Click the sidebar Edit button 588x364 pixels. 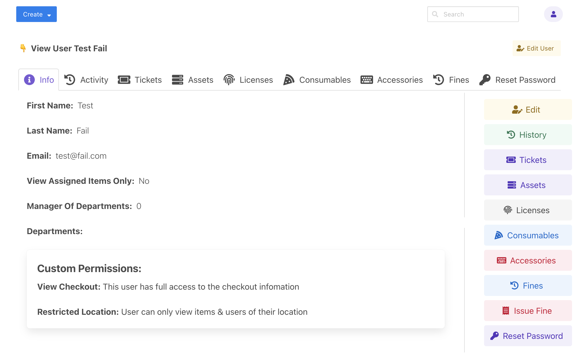pos(528,109)
